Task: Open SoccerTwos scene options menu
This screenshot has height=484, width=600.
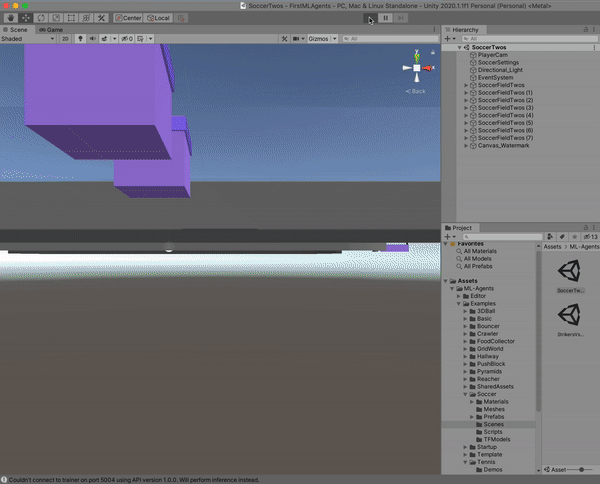Action: coord(594,47)
